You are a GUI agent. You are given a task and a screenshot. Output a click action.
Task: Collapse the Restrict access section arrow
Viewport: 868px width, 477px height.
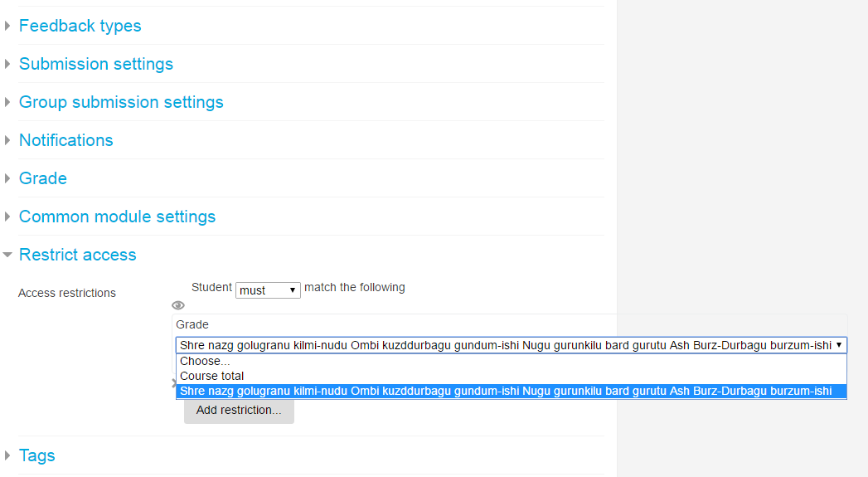(x=7, y=255)
